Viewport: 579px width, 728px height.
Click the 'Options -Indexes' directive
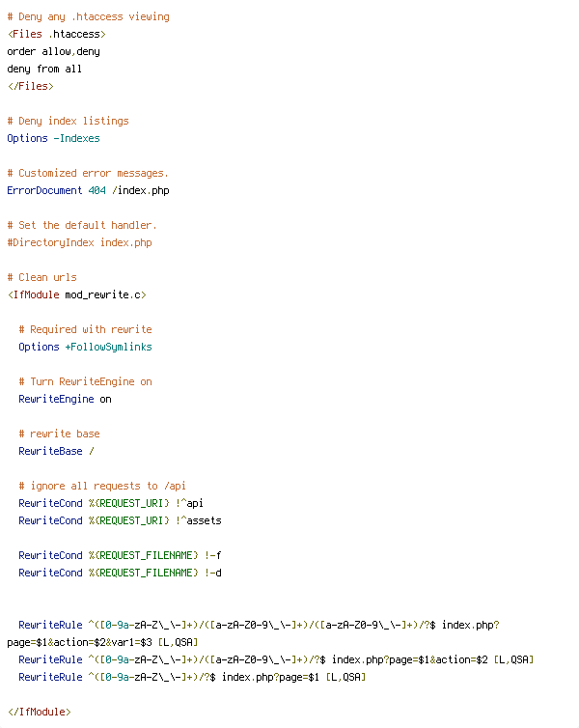53,138
